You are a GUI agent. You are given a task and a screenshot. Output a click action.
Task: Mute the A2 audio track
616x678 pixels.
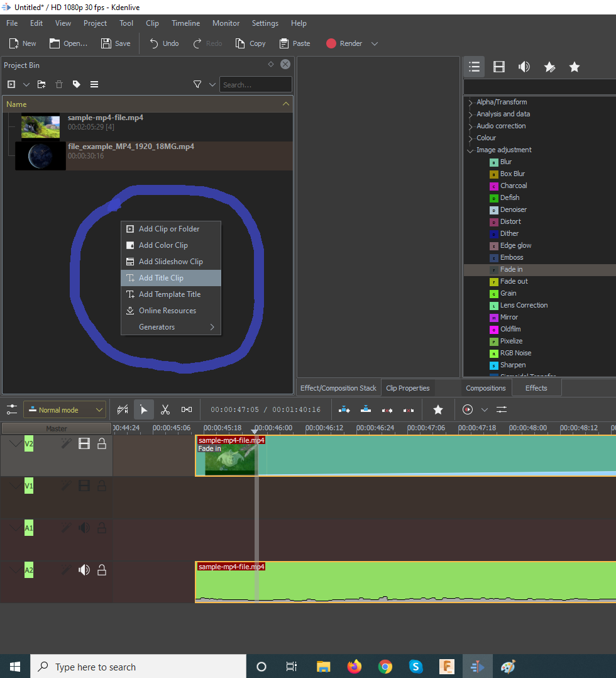84,570
